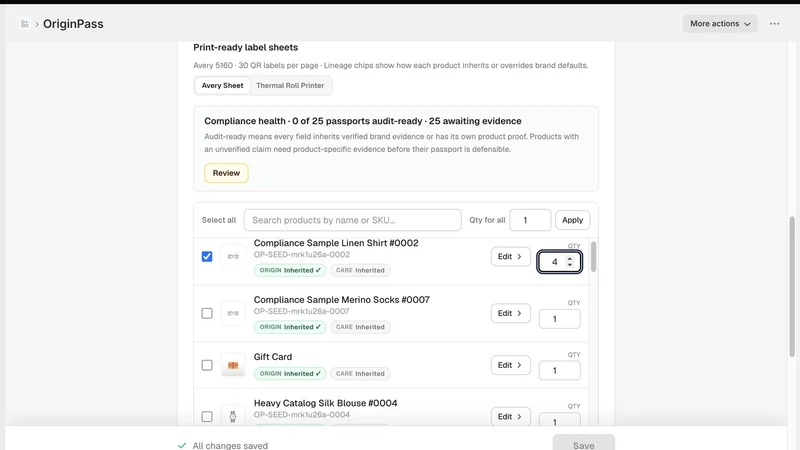Click the Linen Shirt product thumbnail
Viewport: 800px width, 450px height.
click(x=233, y=257)
